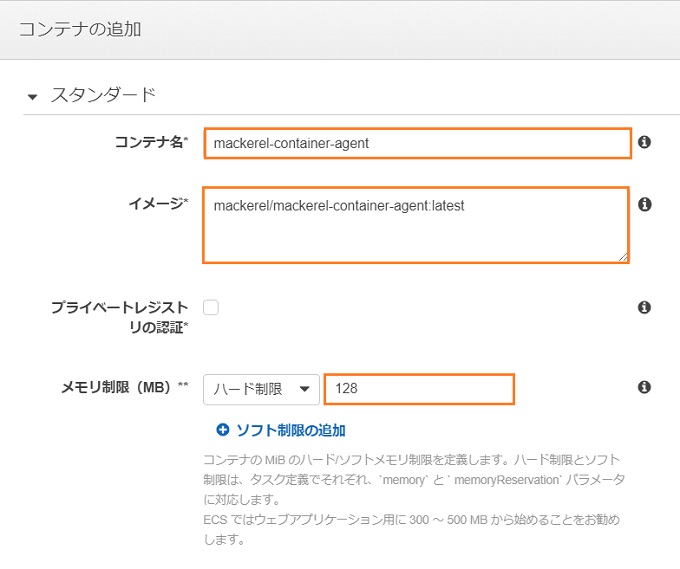Viewport: 680px width, 569px height.
Task: Click the ソフト制限の追加 link text
Action: pos(291,430)
